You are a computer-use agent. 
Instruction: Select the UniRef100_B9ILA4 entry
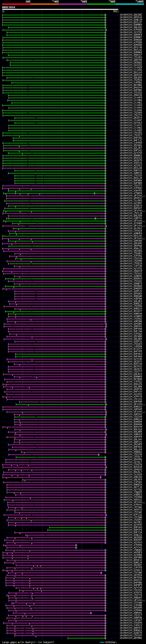pyautogui.click(x=131, y=168)
